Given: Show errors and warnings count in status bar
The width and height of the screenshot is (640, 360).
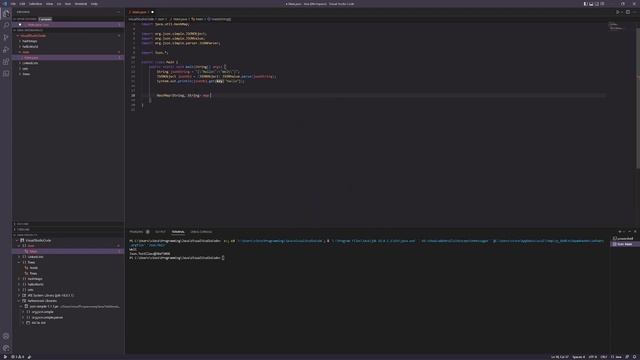Looking at the screenshot, I should [17, 357].
